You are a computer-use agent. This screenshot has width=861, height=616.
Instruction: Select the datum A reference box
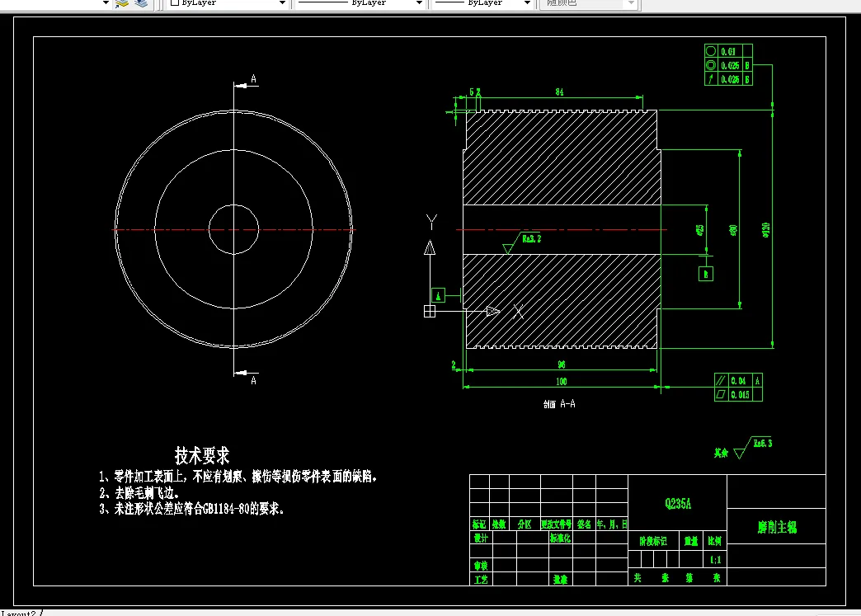tap(438, 296)
